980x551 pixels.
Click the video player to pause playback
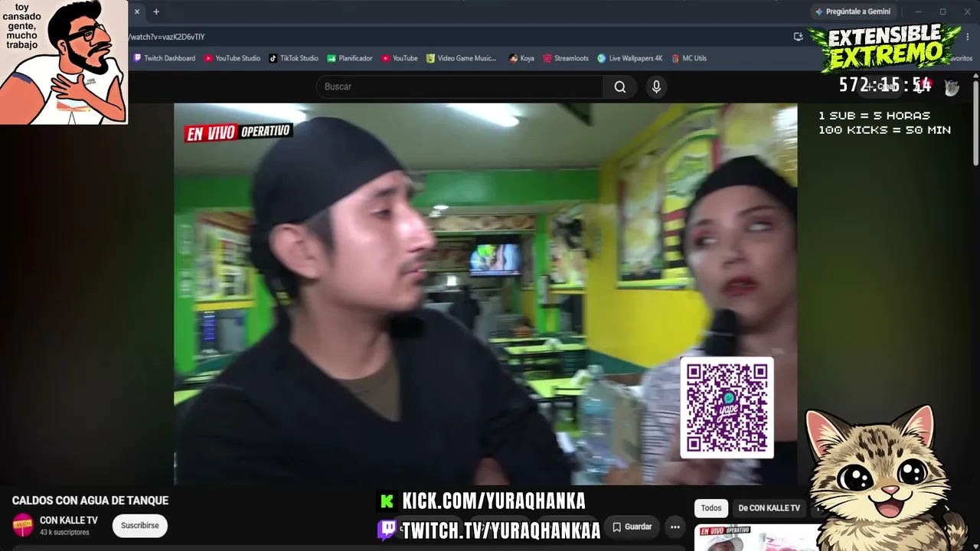pos(485,294)
